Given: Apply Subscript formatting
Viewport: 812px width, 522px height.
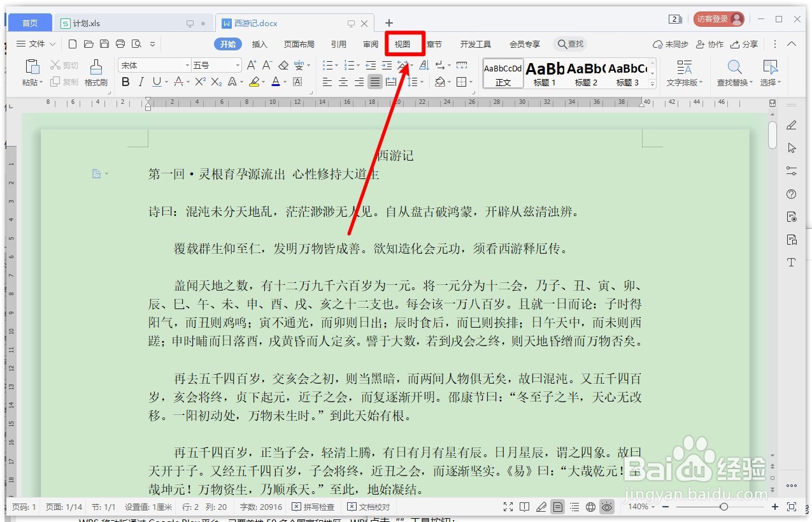Looking at the screenshot, I should click(x=217, y=82).
